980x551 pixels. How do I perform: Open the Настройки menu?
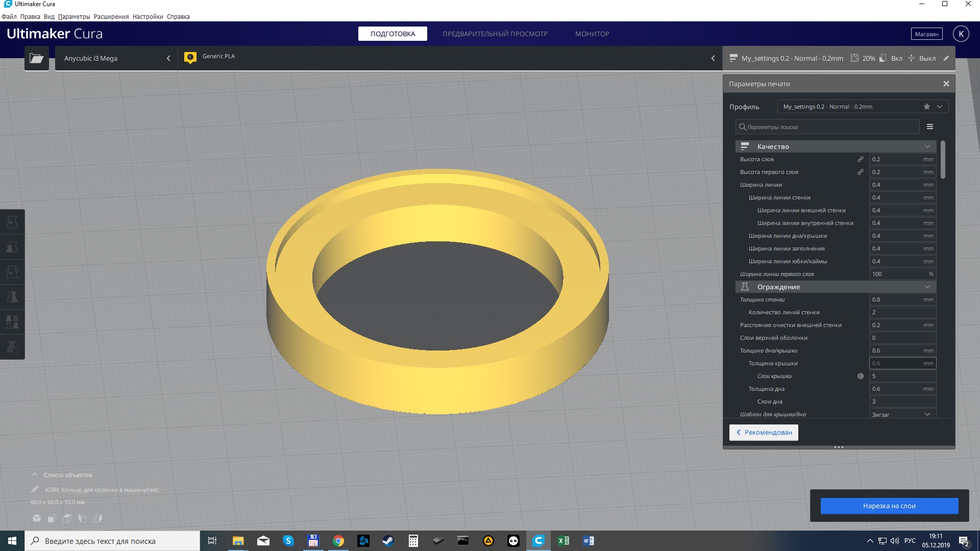[x=148, y=16]
